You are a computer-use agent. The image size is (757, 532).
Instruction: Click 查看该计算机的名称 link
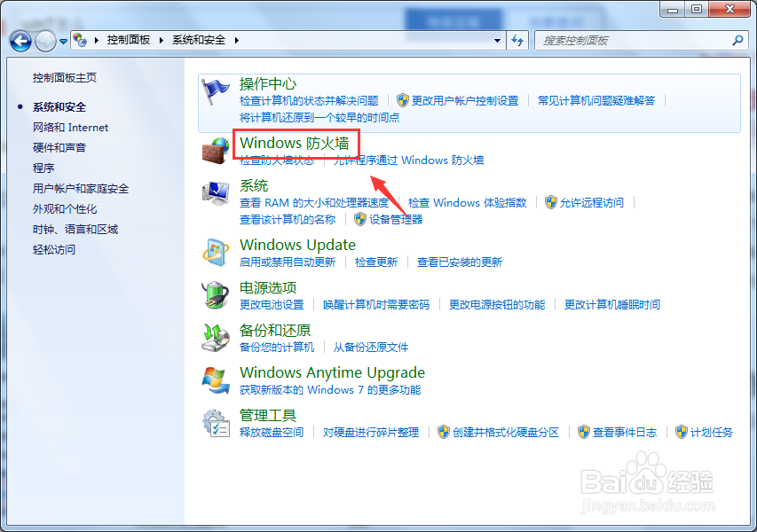pyautogui.click(x=288, y=220)
